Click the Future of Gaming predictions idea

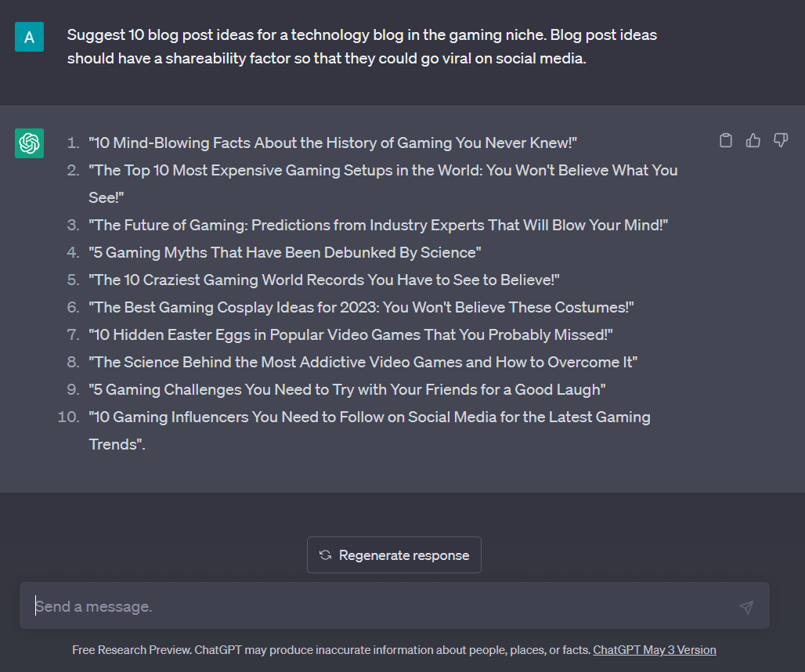coord(377,225)
